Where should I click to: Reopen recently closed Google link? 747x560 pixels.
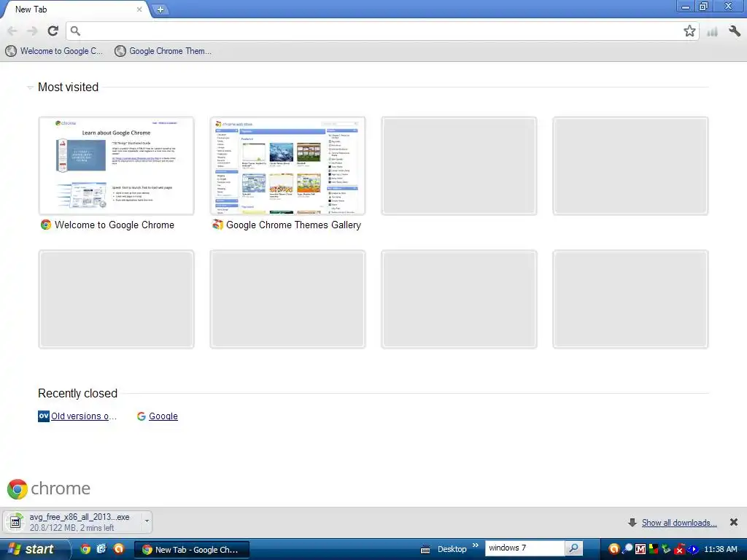[158, 416]
